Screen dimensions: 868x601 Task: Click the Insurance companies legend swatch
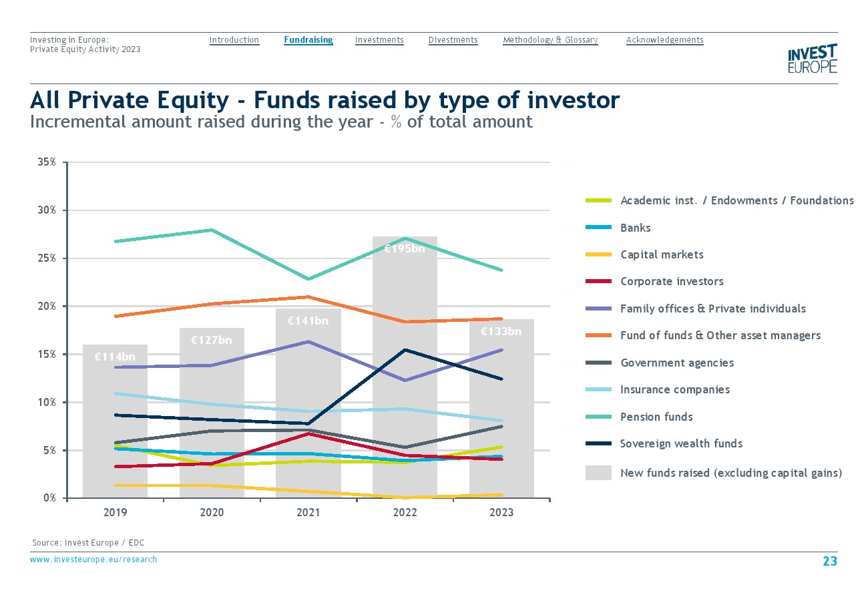598,390
